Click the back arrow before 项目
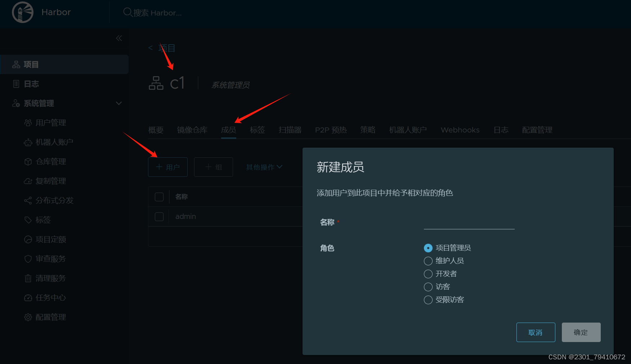Viewport: 631px width, 364px height. pos(151,48)
